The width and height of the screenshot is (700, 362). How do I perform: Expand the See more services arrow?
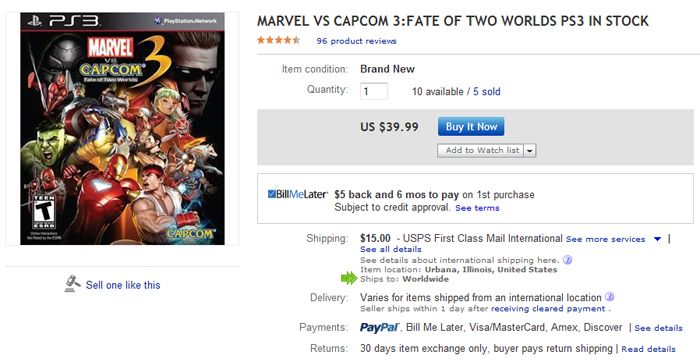pos(657,239)
